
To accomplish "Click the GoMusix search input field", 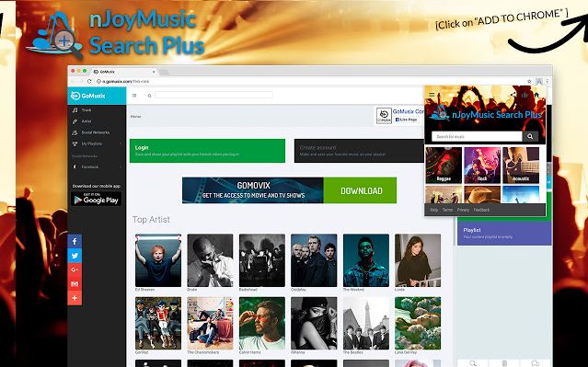I will 213,96.
